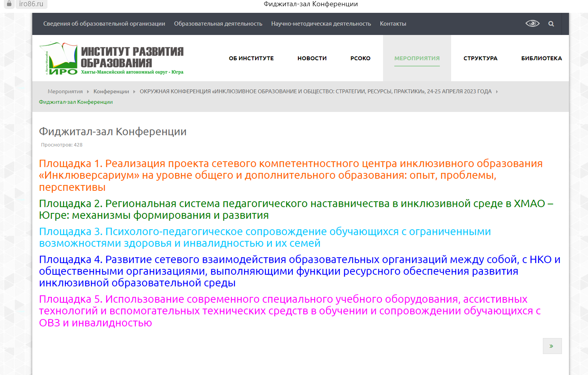Click the iro86.ru address field

point(31,4)
